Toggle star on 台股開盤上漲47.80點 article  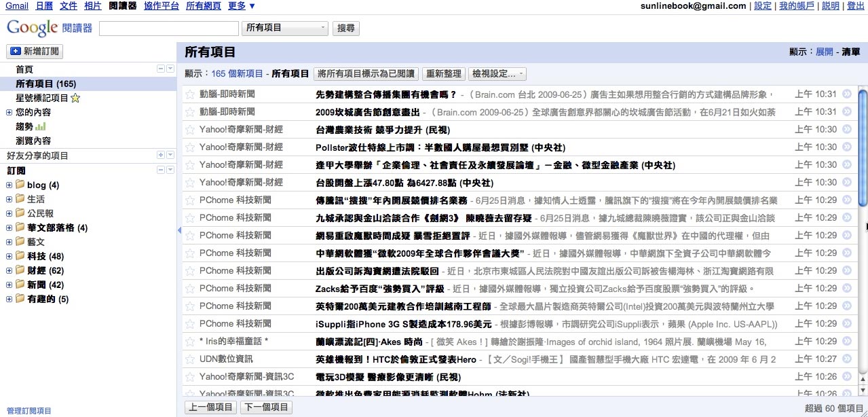pyautogui.click(x=190, y=183)
